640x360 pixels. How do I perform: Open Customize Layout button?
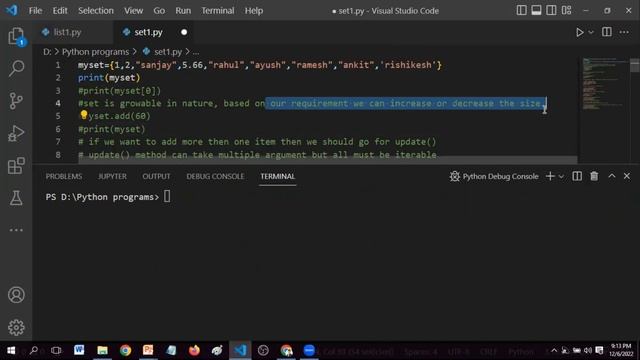click(566, 10)
